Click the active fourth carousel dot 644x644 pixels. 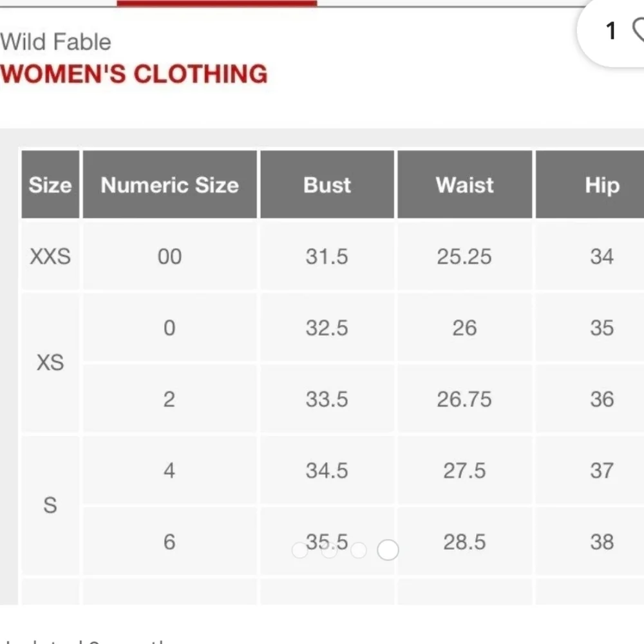388,550
